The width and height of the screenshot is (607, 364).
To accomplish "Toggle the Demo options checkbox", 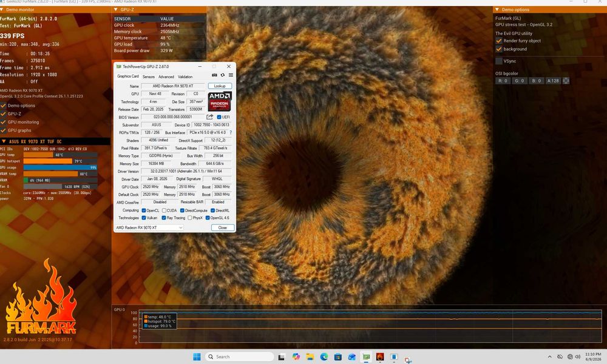I will click(3, 105).
